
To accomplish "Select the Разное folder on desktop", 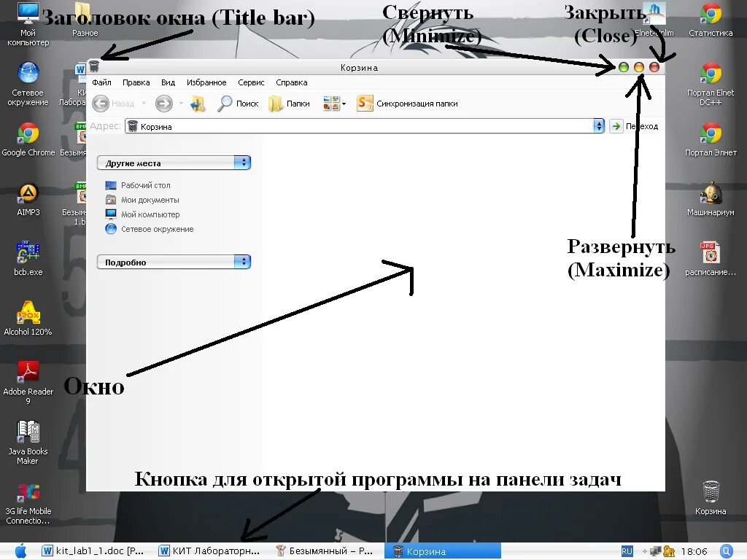I will click(x=85, y=20).
